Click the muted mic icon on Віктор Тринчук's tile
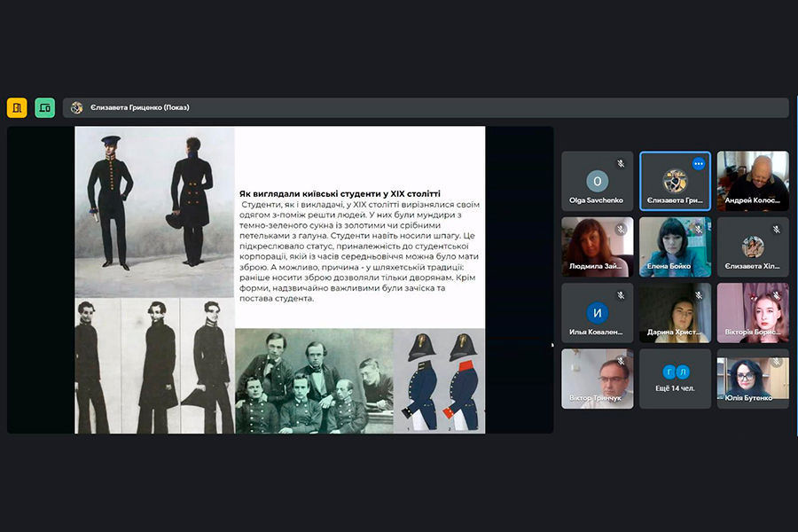 click(x=622, y=360)
